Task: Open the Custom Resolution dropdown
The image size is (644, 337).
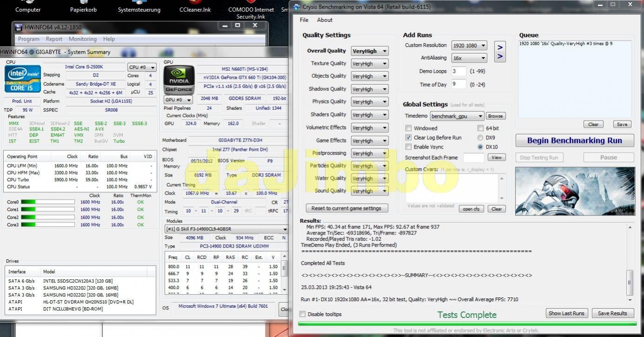Action: [469, 46]
